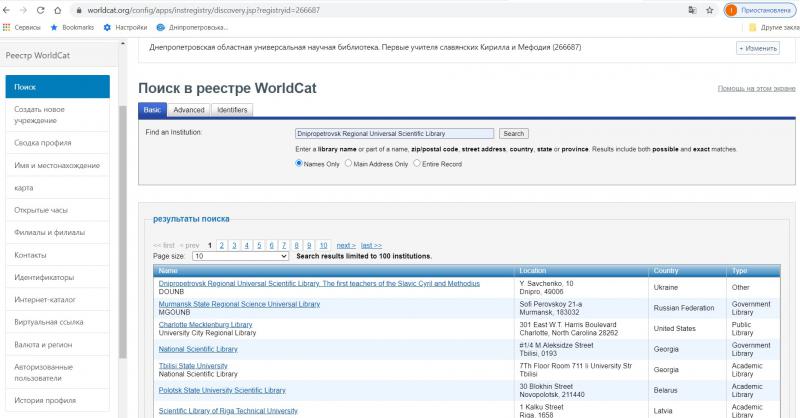Click the Find an institution input field
Image resolution: width=800 pixels, height=418 pixels.
pyautogui.click(x=394, y=134)
